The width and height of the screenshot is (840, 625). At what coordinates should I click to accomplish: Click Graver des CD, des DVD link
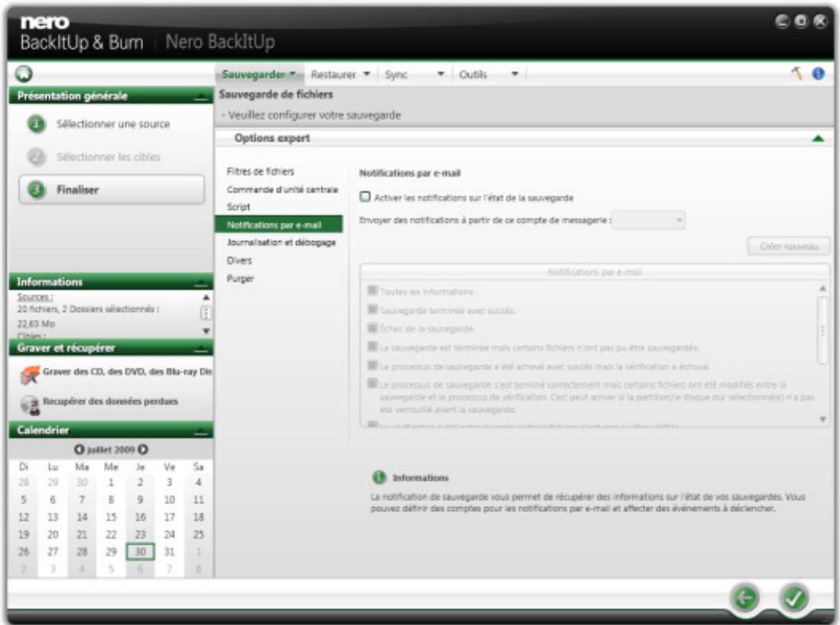(x=128, y=372)
